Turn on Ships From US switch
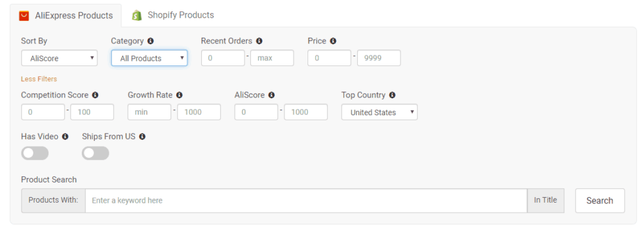Screen dimensions: 644x231 (96, 154)
